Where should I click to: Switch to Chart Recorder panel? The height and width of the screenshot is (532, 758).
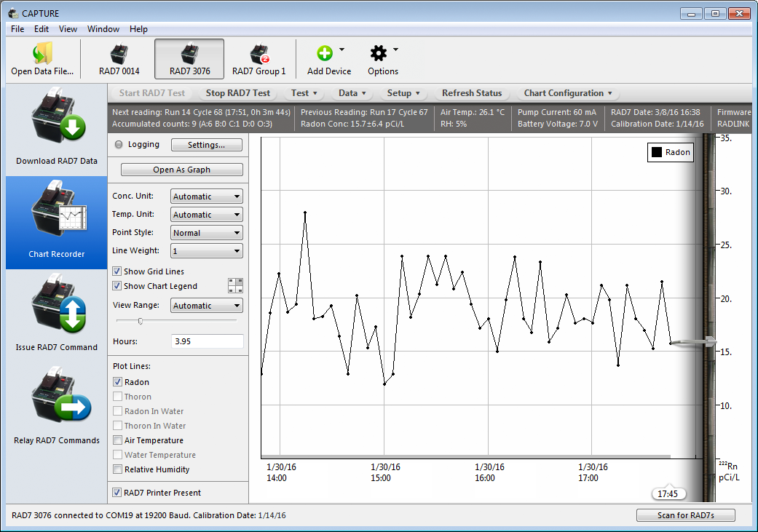click(57, 223)
